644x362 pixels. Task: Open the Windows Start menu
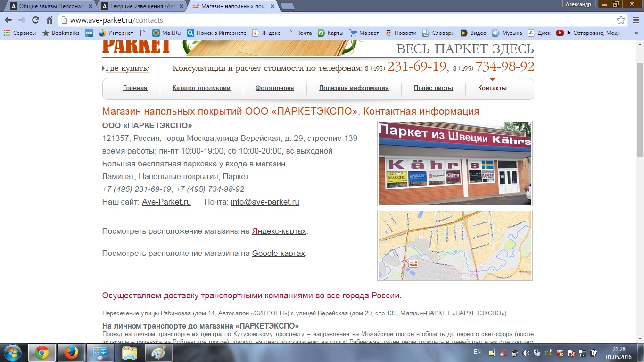click(13, 353)
